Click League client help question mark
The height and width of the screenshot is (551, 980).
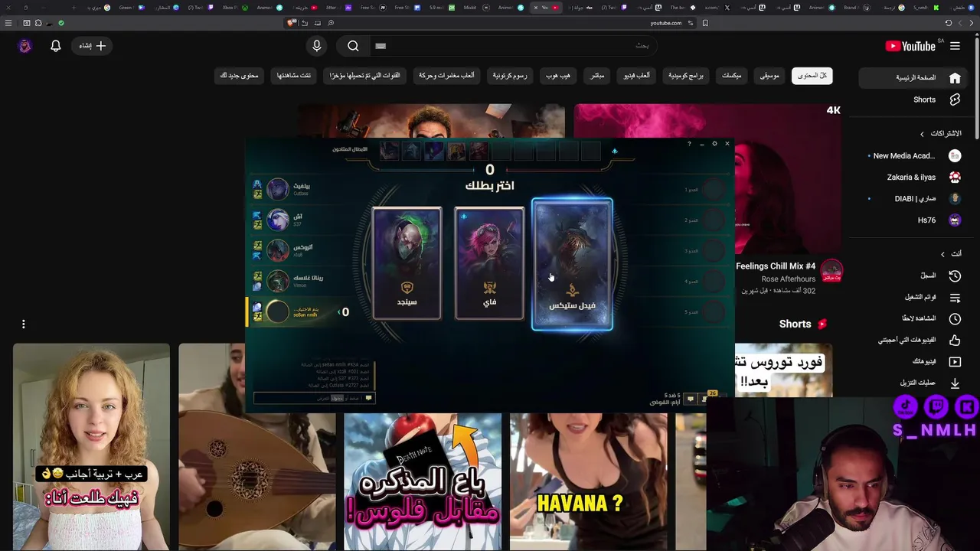(x=689, y=144)
